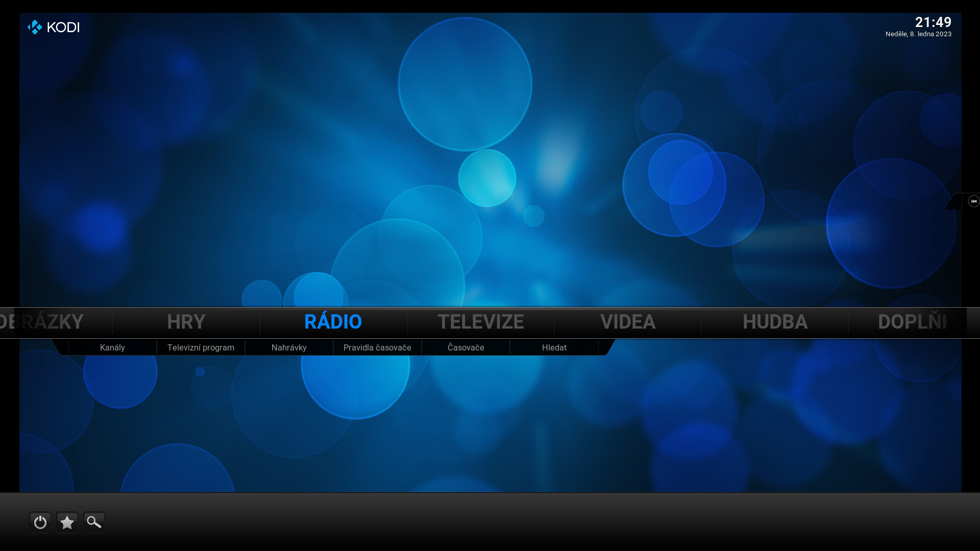Go to the VIDEA section

(627, 322)
